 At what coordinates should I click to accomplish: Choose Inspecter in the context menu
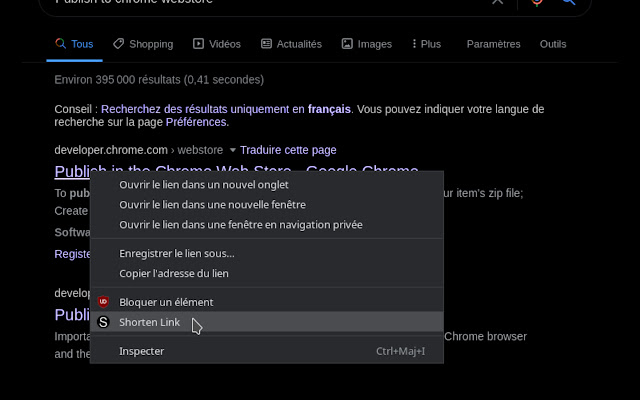coord(267,351)
